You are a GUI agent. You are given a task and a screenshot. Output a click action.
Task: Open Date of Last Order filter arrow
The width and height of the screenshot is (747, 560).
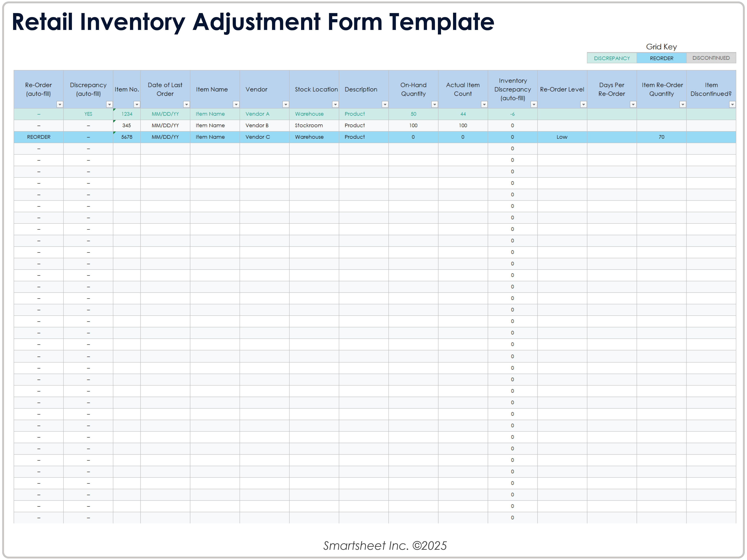tap(186, 105)
